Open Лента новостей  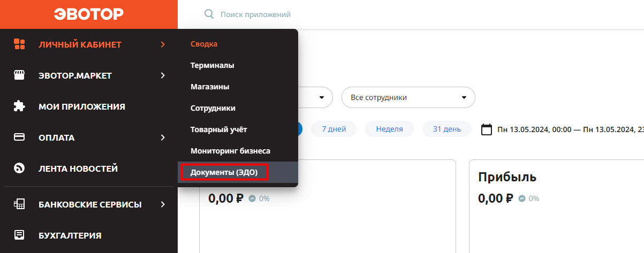[89, 168]
